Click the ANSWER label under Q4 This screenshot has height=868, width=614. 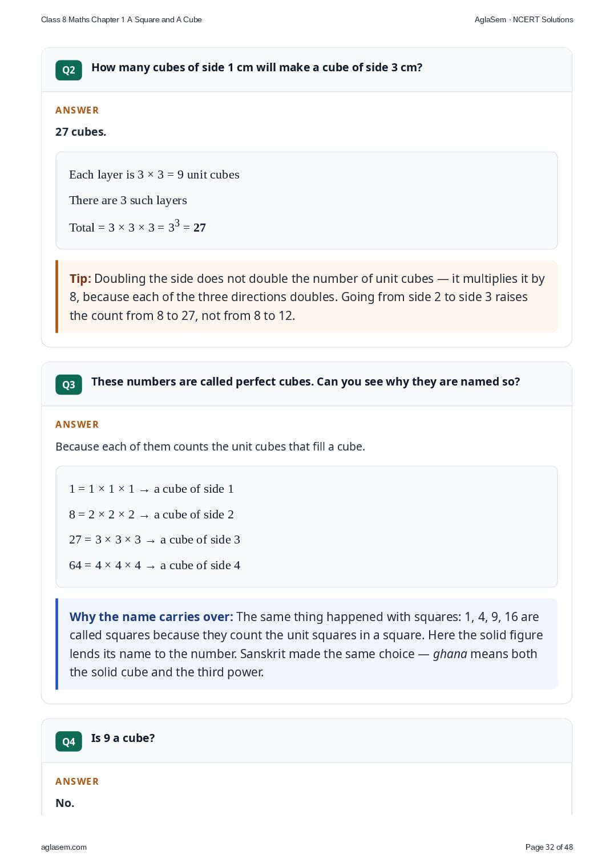(77, 781)
